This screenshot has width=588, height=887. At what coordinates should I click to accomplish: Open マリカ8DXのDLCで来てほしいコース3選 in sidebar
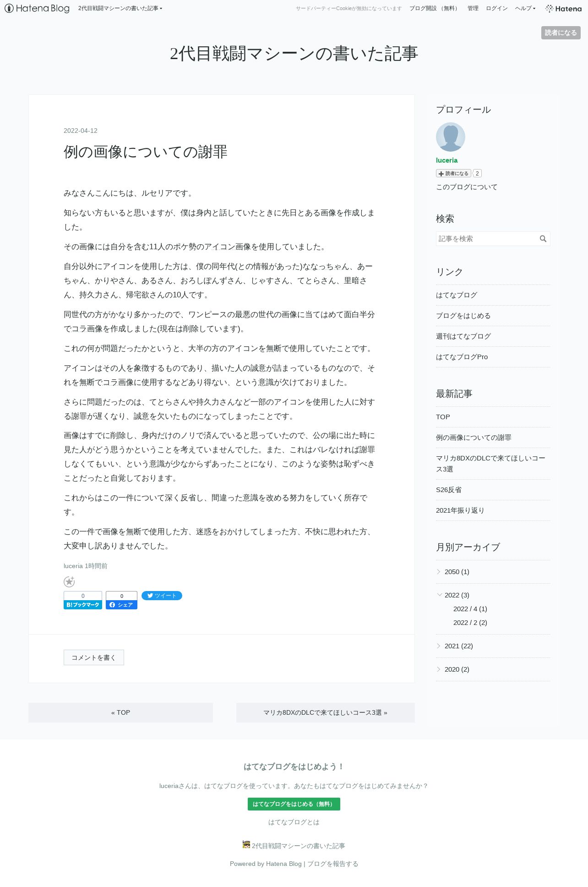pyautogui.click(x=491, y=464)
